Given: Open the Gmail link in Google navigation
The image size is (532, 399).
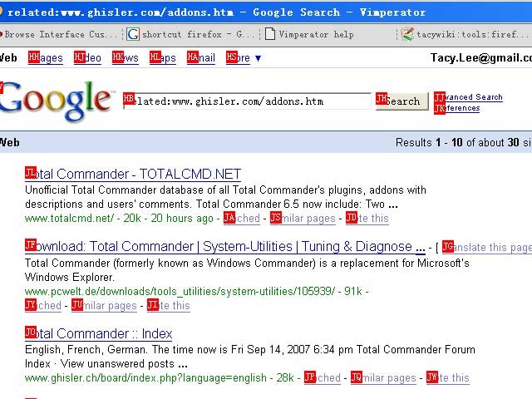Looking at the screenshot, I should click(x=201, y=57).
